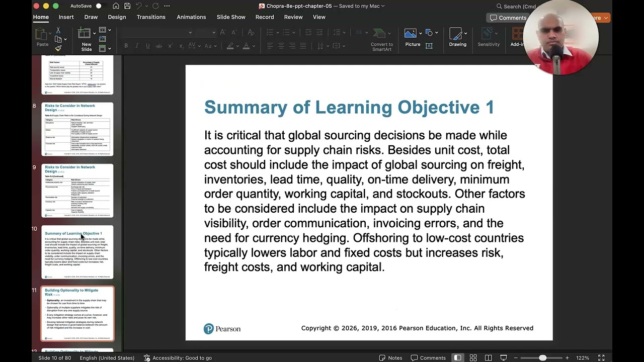The image size is (644, 362).
Task: Click the Format Painter brush icon
Action: click(58, 48)
